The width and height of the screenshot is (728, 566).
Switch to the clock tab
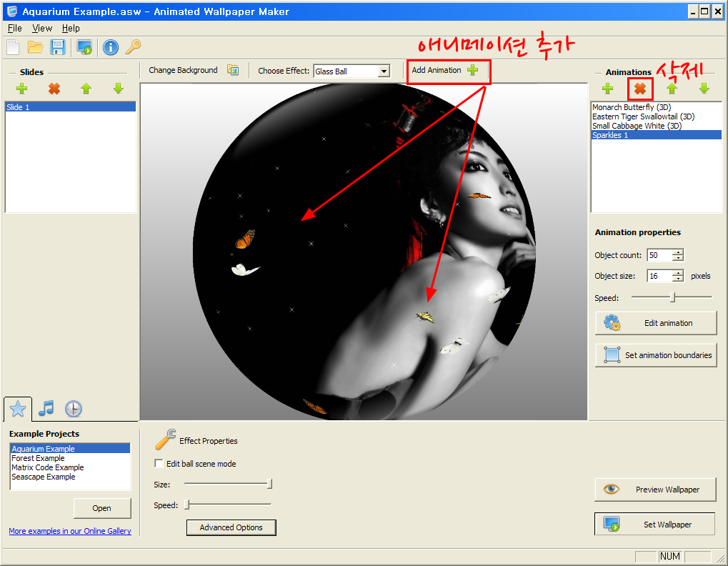[74, 409]
